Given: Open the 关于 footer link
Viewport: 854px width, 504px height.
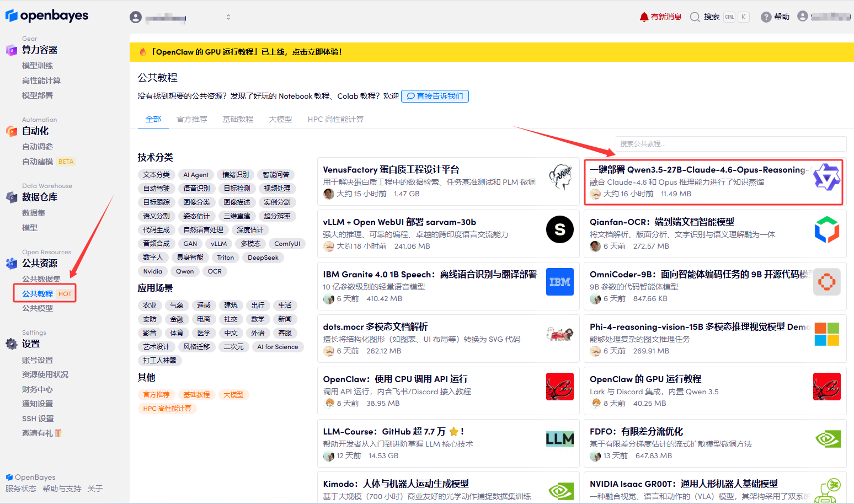Looking at the screenshot, I should tap(95, 489).
